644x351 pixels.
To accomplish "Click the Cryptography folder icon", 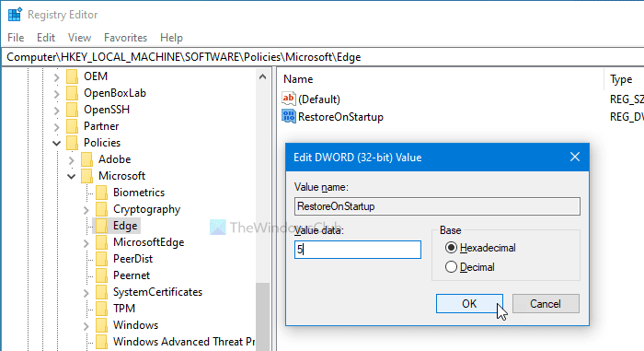I will click(x=102, y=209).
